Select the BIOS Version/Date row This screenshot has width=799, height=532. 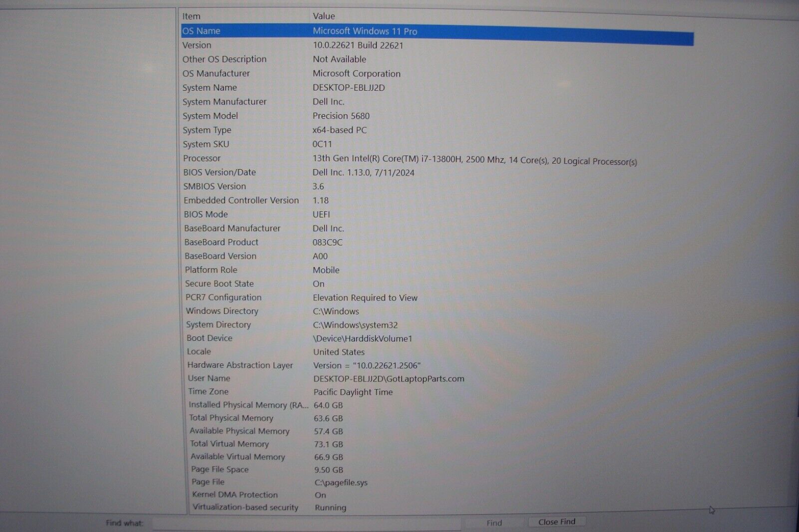437,172
